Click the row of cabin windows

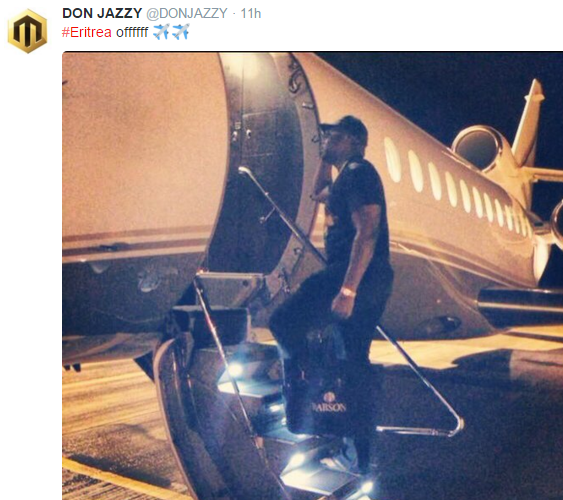click(456, 185)
